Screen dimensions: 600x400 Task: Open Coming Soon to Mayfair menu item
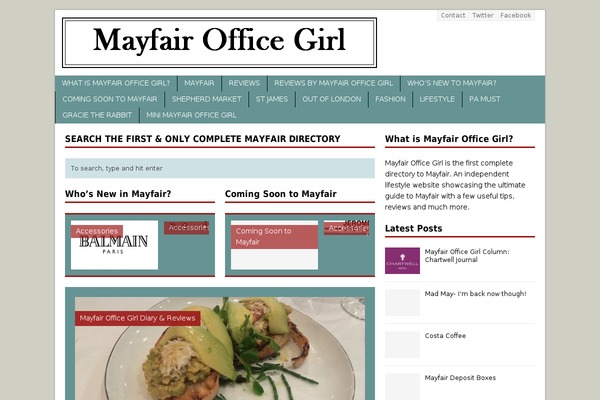(110, 99)
